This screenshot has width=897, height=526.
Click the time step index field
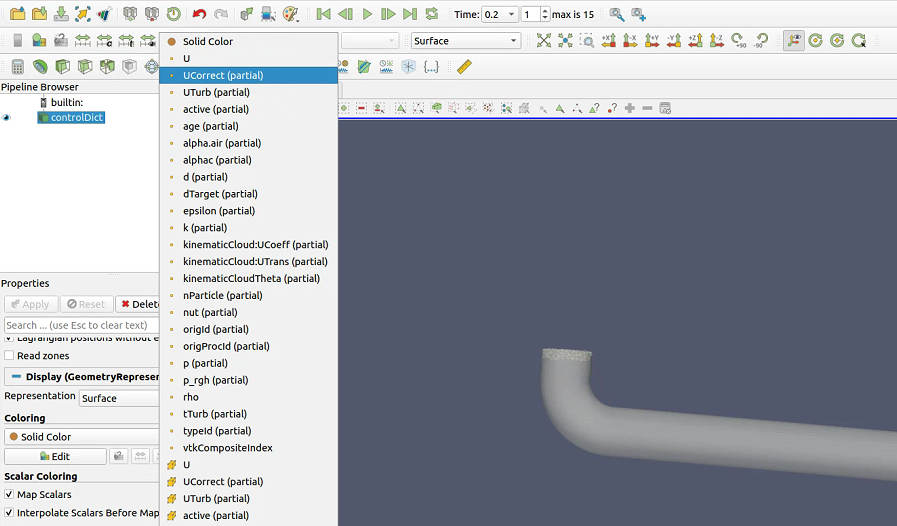530,14
